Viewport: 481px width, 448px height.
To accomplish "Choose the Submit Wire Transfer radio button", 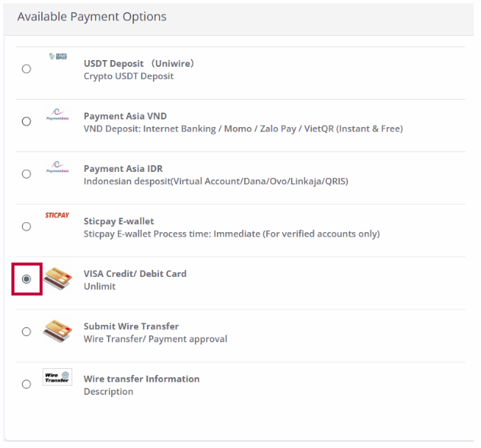I will (x=27, y=332).
